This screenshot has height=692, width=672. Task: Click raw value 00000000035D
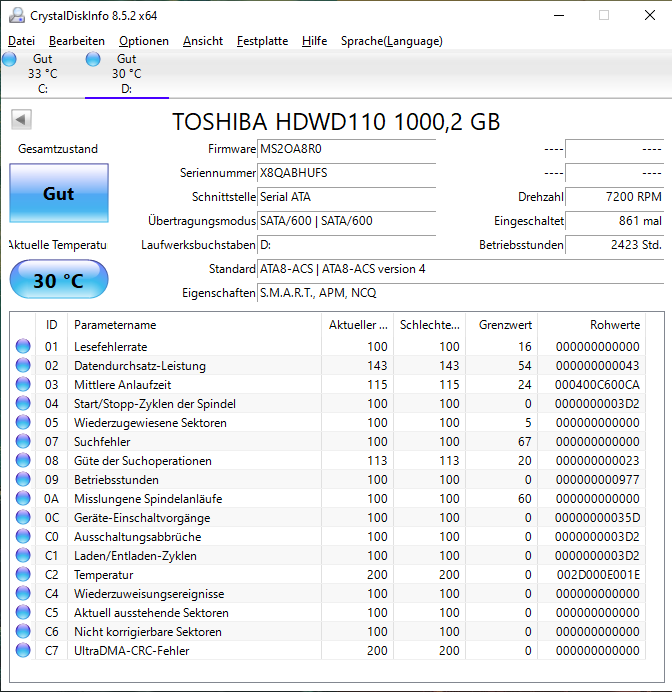597,518
